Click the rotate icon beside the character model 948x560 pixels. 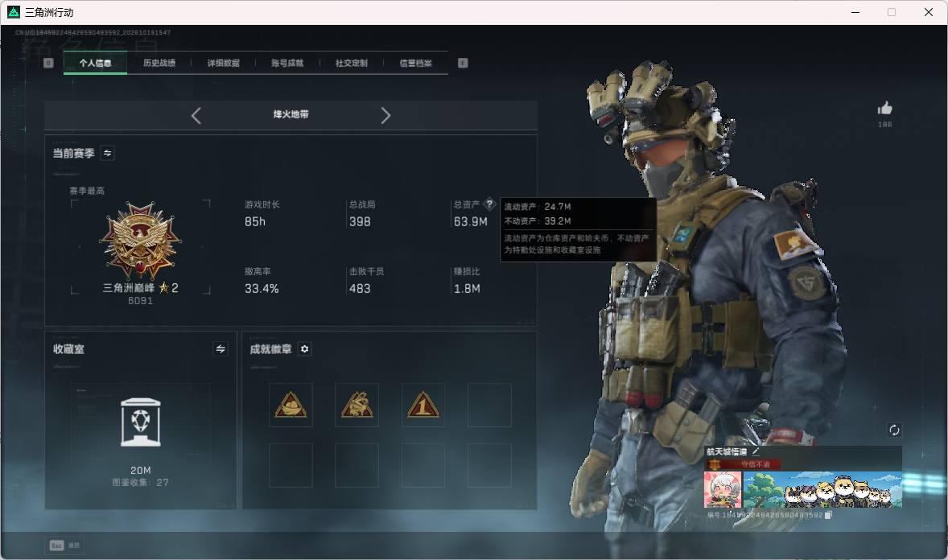tap(894, 430)
